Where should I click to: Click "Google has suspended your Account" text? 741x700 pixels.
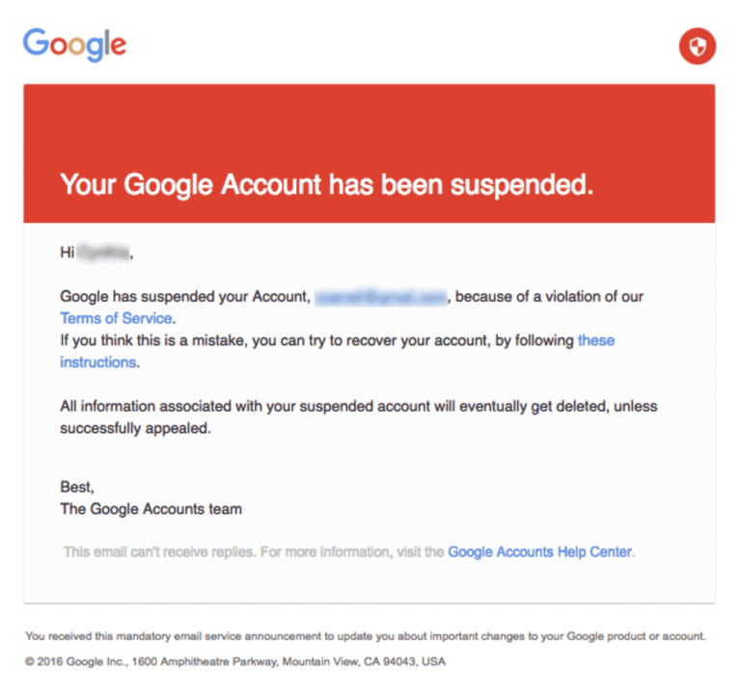pyautogui.click(x=185, y=297)
